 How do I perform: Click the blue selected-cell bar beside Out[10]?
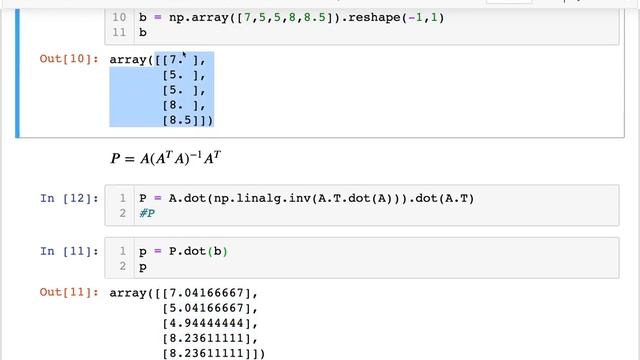[x=17, y=73]
